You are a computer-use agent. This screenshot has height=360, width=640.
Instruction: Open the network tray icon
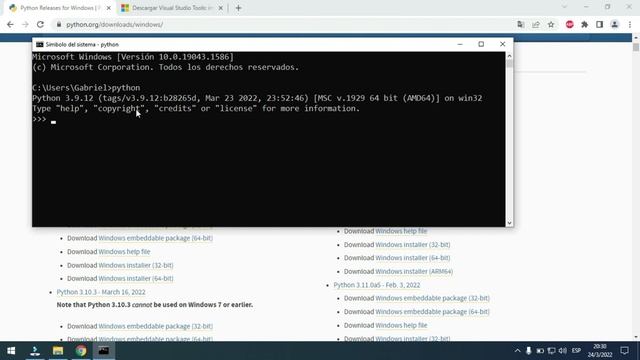[551, 351]
